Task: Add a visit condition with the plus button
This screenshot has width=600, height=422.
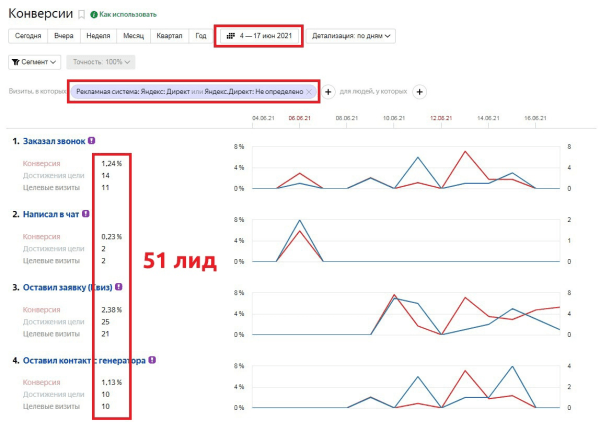Action: [x=329, y=92]
